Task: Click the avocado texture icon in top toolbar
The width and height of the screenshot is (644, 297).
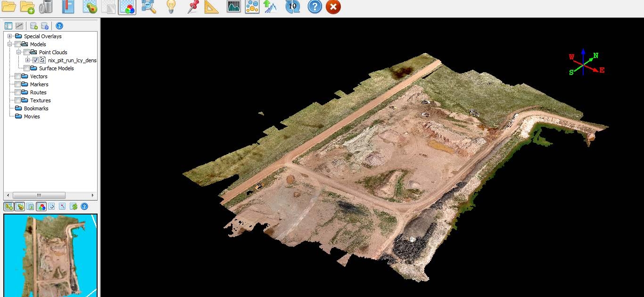Action: coord(90,7)
